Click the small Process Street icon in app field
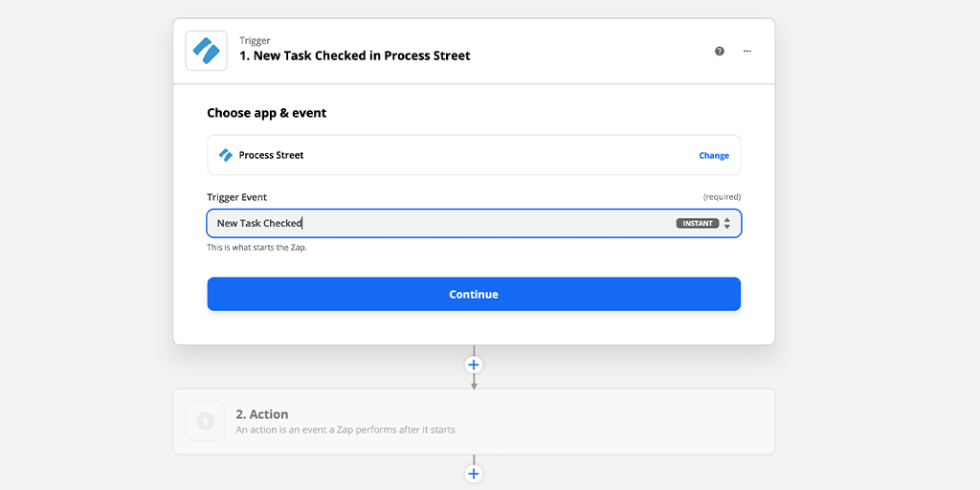980x490 pixels. pos(226,155)
